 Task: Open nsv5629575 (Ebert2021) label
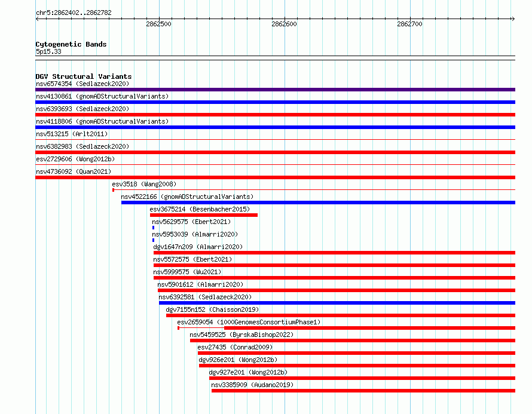[x=191, y=222]
